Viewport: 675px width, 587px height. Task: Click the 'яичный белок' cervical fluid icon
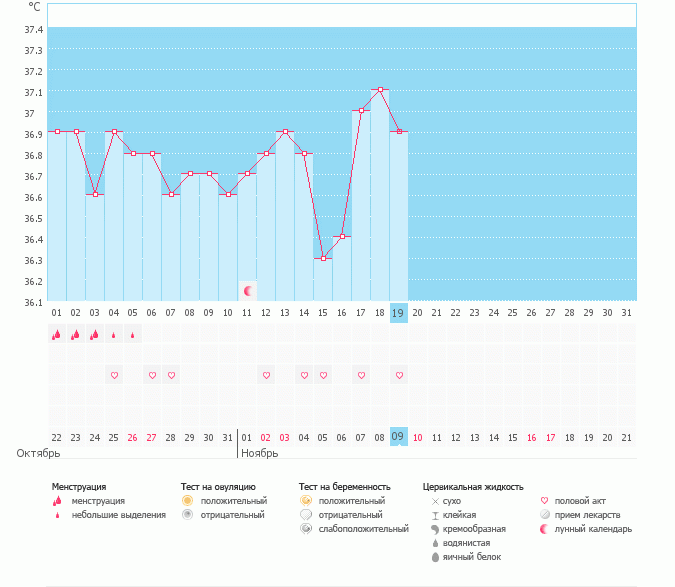(x=435, y=556)
